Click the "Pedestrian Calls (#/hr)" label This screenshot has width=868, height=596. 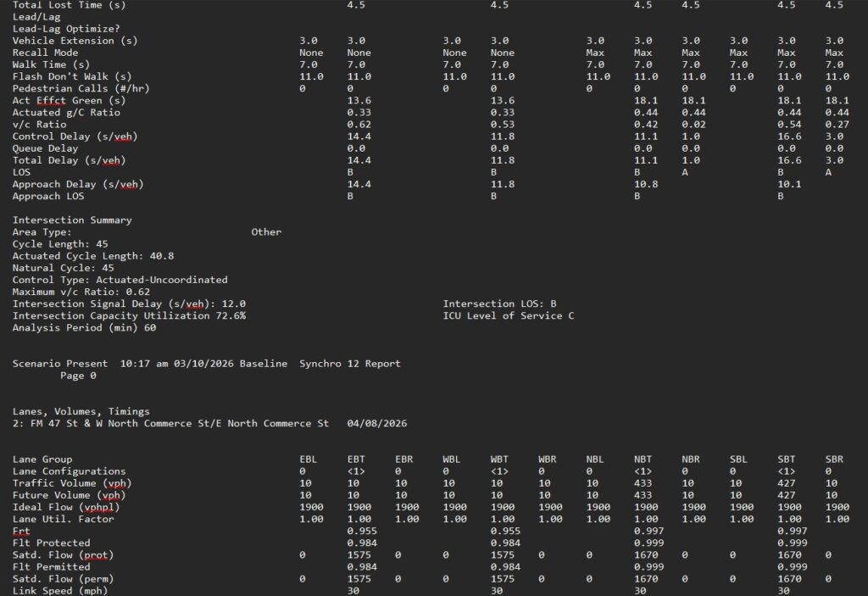coord(81,89)
